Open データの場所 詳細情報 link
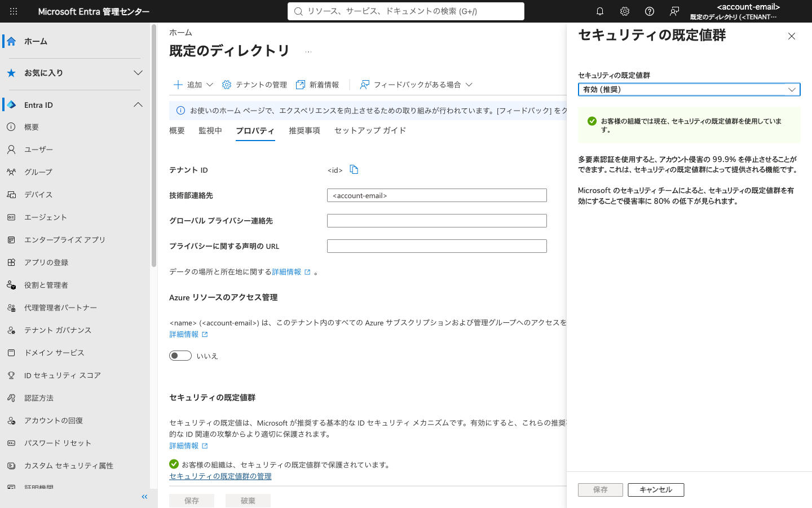Screen dimensions: 812x508 point(291,272)
